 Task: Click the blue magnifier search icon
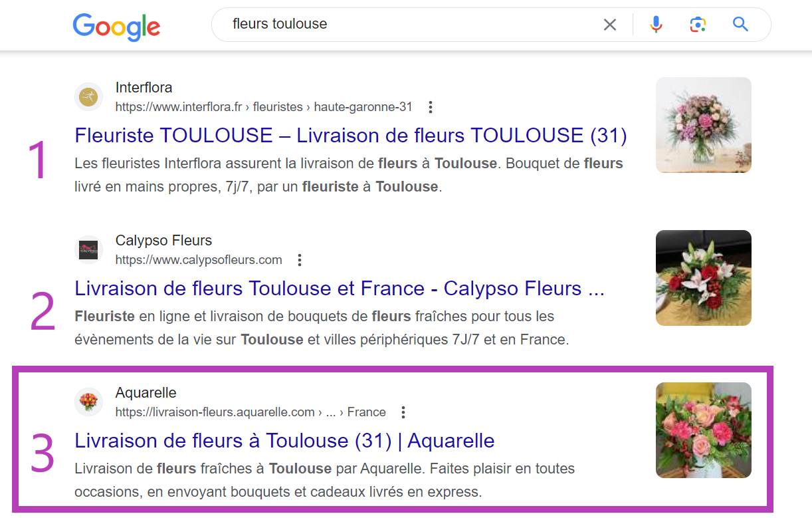coord(740,25)
